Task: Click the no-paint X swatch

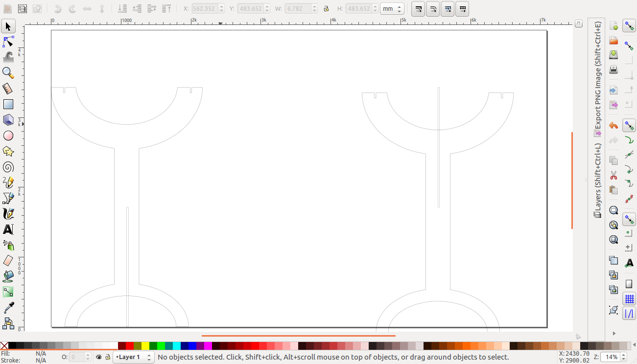Action: pos(4,346)
